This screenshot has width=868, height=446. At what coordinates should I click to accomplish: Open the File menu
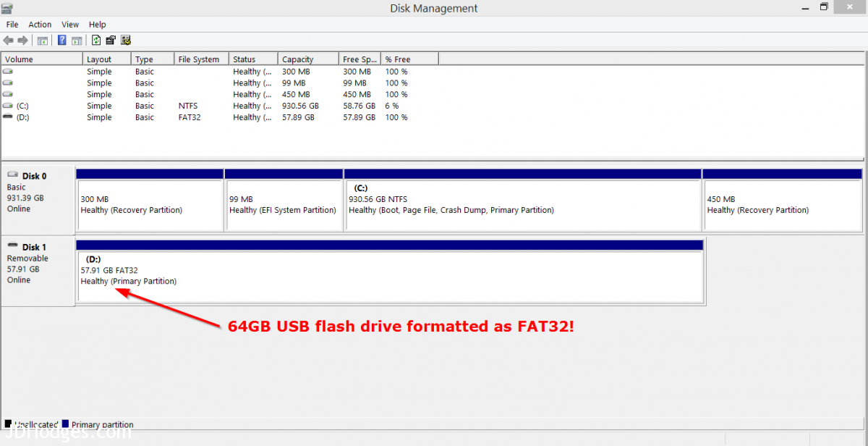12,24
